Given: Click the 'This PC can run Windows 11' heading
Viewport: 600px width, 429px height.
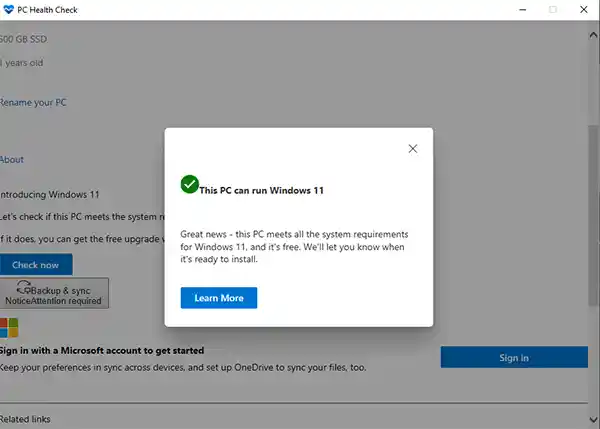Looking at the screenshot, I should (261, 190).
